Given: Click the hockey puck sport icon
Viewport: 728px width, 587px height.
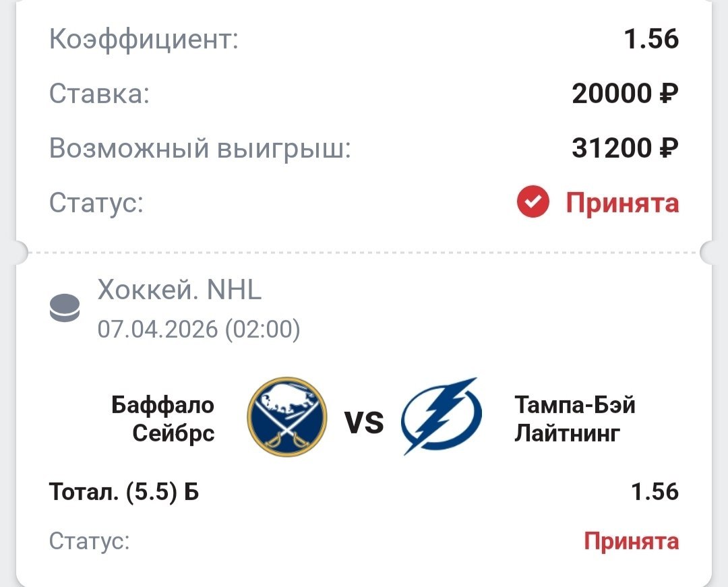Looking at the screenshot, I should pos(65,309).
